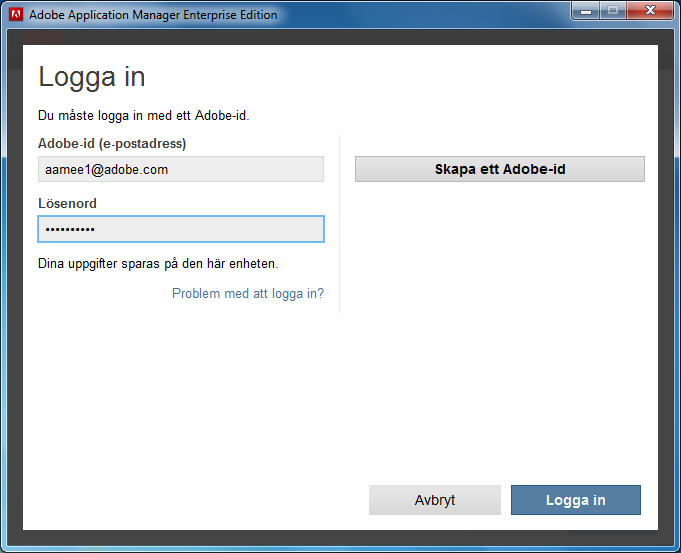
Task: Open the Problem med att logga in? link
Action: [x=248, y=294]
